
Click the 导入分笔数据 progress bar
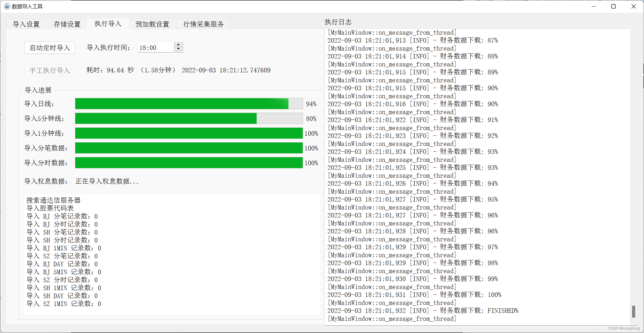tap(189, 148)
